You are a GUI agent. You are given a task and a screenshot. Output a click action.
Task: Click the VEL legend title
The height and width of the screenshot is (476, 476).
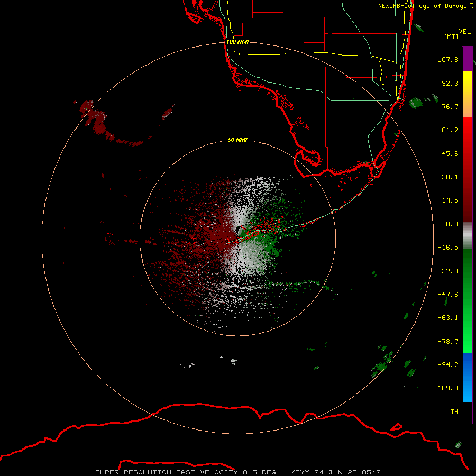[464, 32]
